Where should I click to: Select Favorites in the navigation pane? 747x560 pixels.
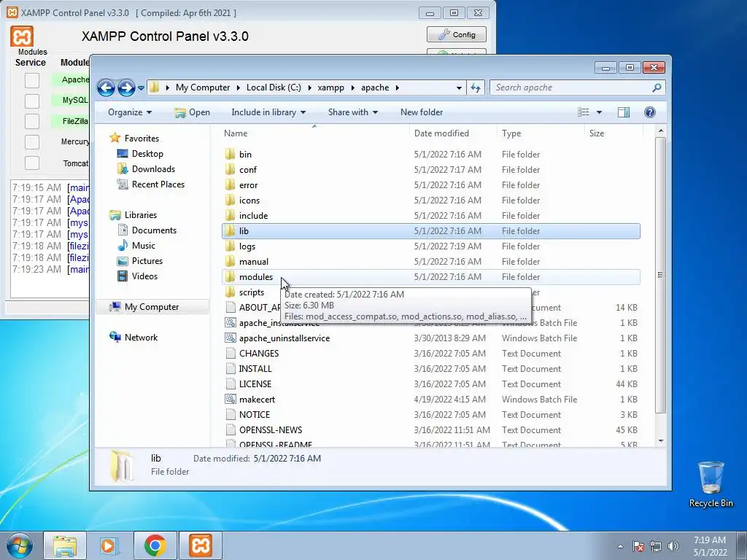[142, 139]
